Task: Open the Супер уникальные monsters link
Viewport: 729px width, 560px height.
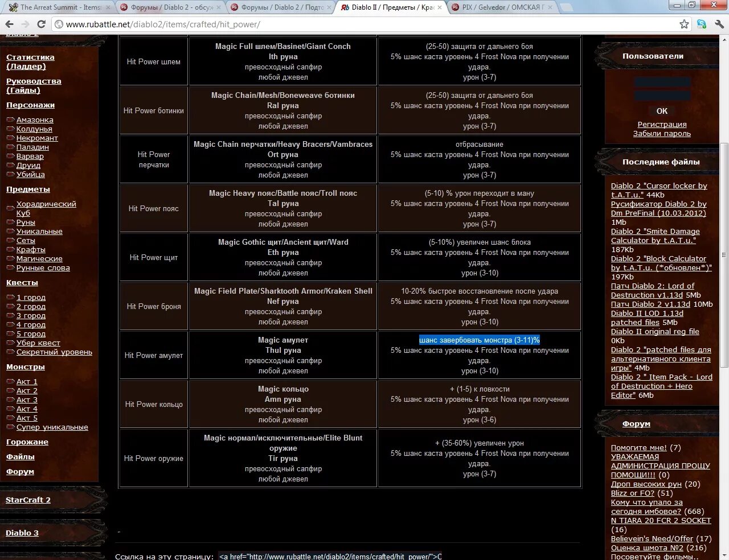Action: [52, 427]
